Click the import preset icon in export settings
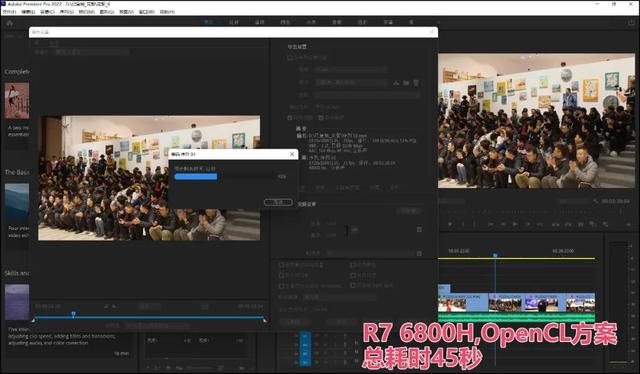Screen dimensions: 640x374 (406, 83)
